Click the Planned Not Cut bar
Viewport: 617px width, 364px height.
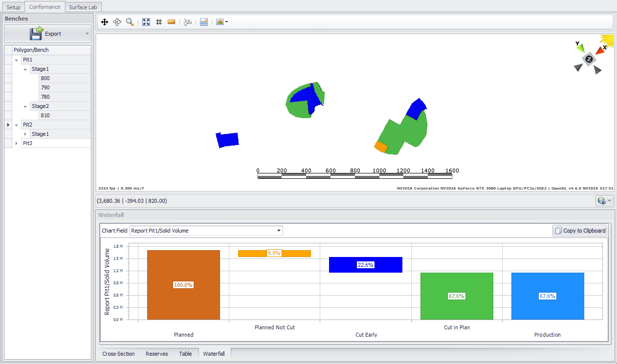pyautogui.click(x=274, y=253)
